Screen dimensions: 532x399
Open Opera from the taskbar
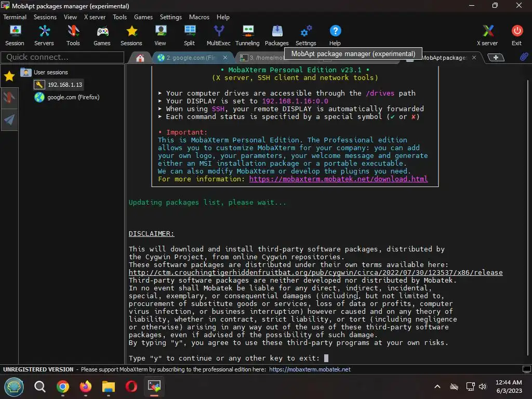click(131, 387)
